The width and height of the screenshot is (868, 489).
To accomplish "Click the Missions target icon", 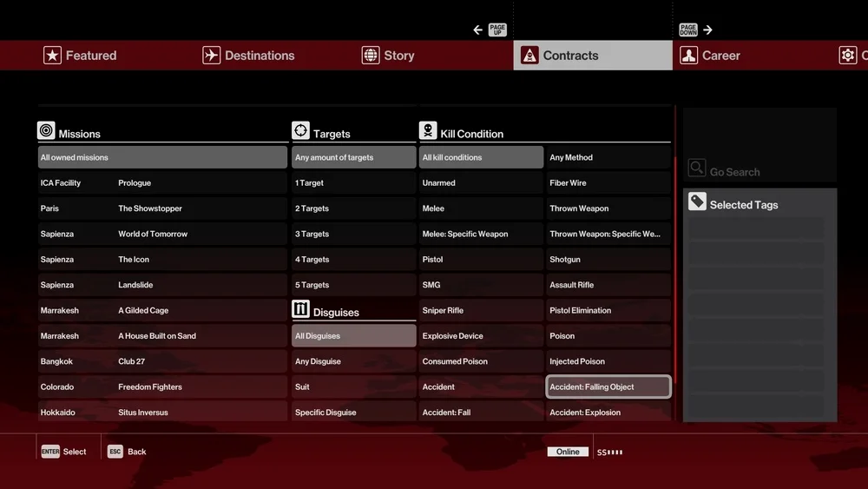I will (46, 130).
